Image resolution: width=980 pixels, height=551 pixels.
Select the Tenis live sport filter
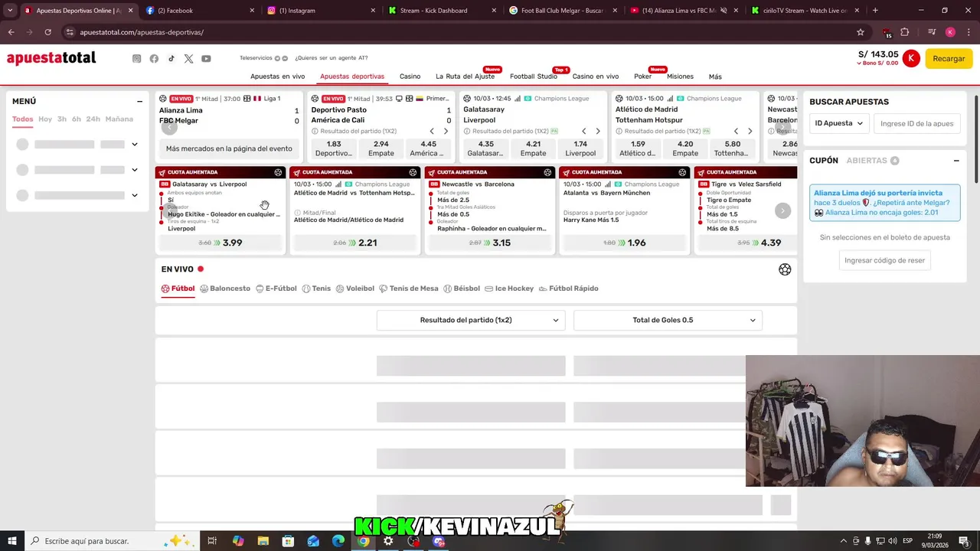[316, 289]
